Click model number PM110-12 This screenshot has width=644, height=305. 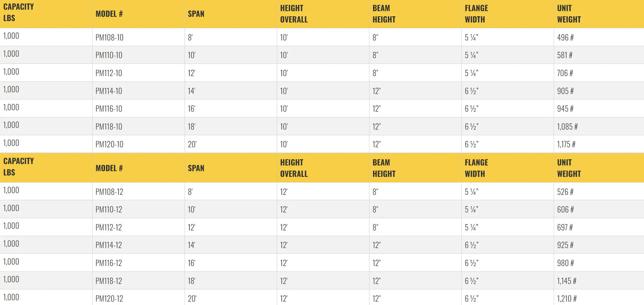click(109, 210)
